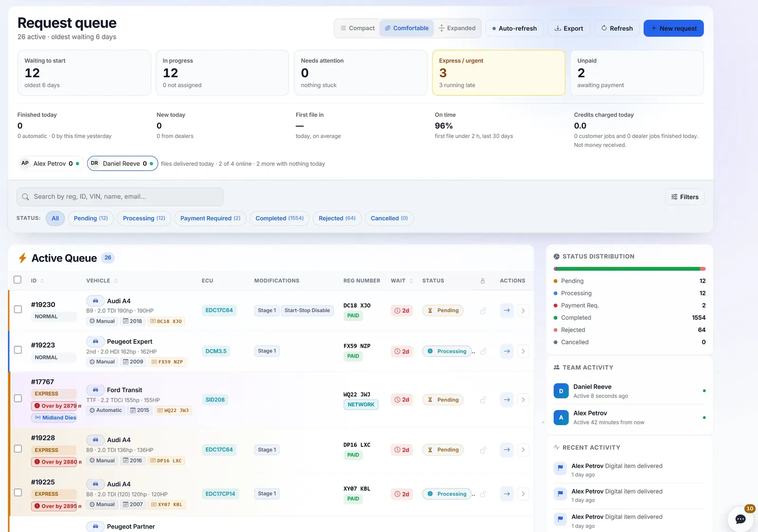Switch to Expanded density view
758x532 pixels.
pyautogui.click(x=457, y=28)
